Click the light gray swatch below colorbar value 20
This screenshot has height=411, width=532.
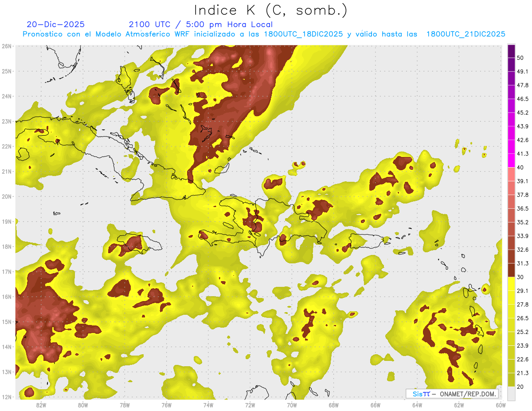(x=512, y=393)
